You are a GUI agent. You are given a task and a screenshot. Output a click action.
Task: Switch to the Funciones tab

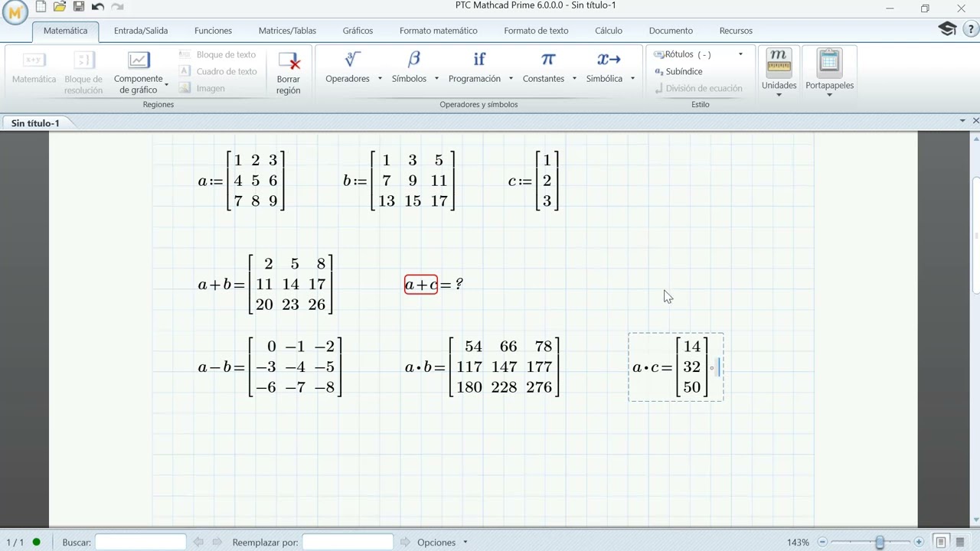coord(214,31)
